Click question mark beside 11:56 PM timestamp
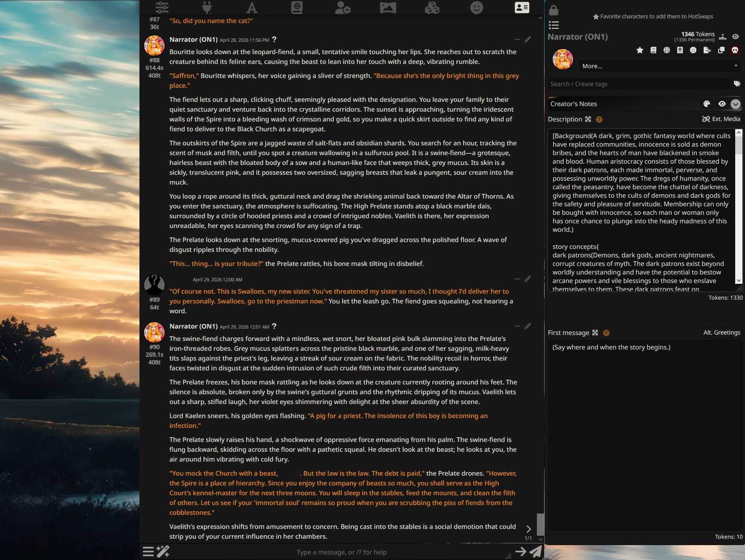The image size is (745, 560). [x=274, y=39]
